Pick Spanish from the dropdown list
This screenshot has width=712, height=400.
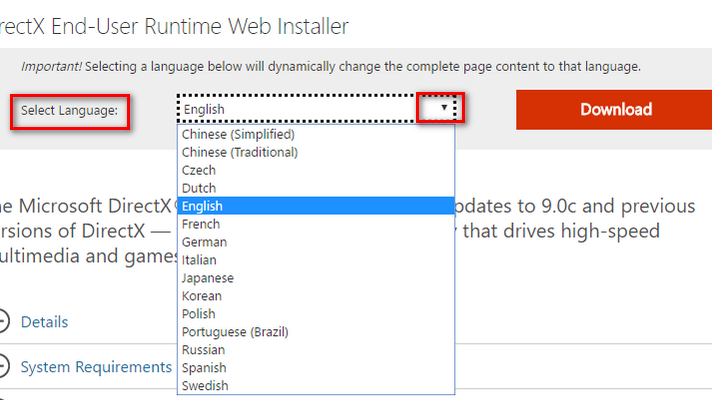pos(316,367)
